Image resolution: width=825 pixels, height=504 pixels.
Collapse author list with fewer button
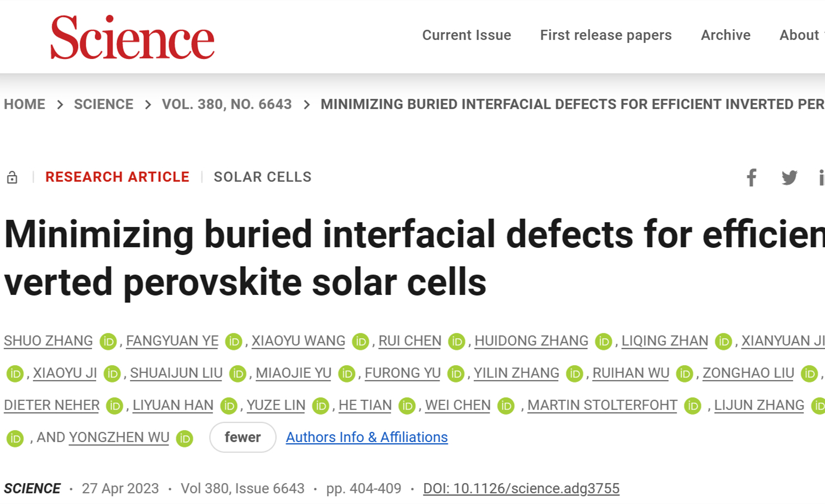point(242,437)
